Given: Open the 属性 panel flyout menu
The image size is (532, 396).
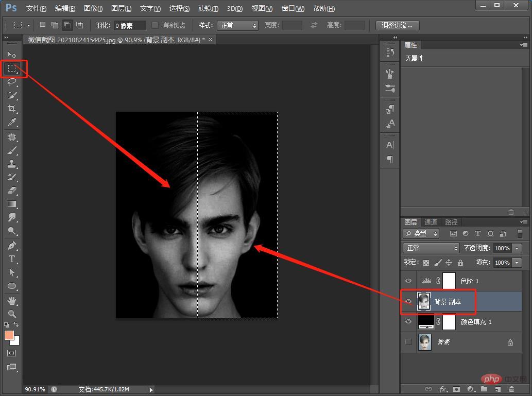Looking at the screenshot, I should (524, 45).
